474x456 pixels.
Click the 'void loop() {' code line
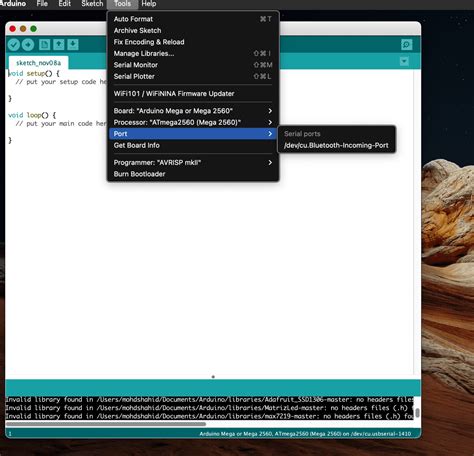[x=32, y=115]
